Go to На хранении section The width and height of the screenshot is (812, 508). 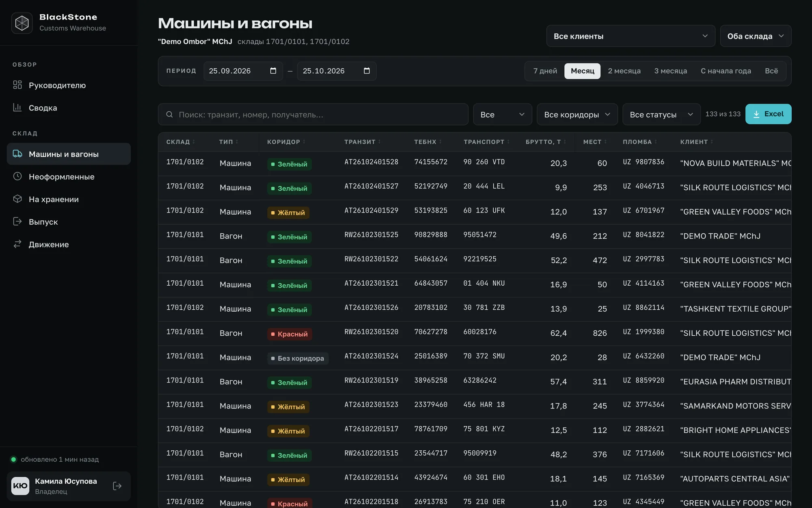[69, 199]
